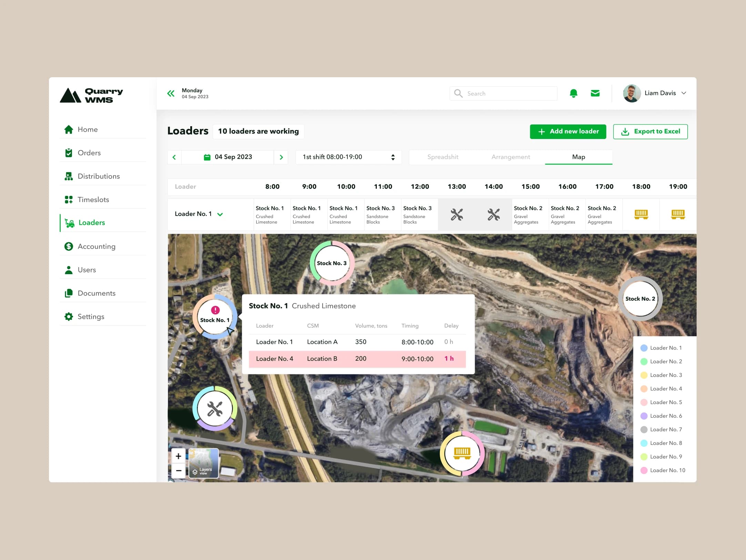Click Add new loader button
This screenshot has width=746, height=560.
point(568,132)
